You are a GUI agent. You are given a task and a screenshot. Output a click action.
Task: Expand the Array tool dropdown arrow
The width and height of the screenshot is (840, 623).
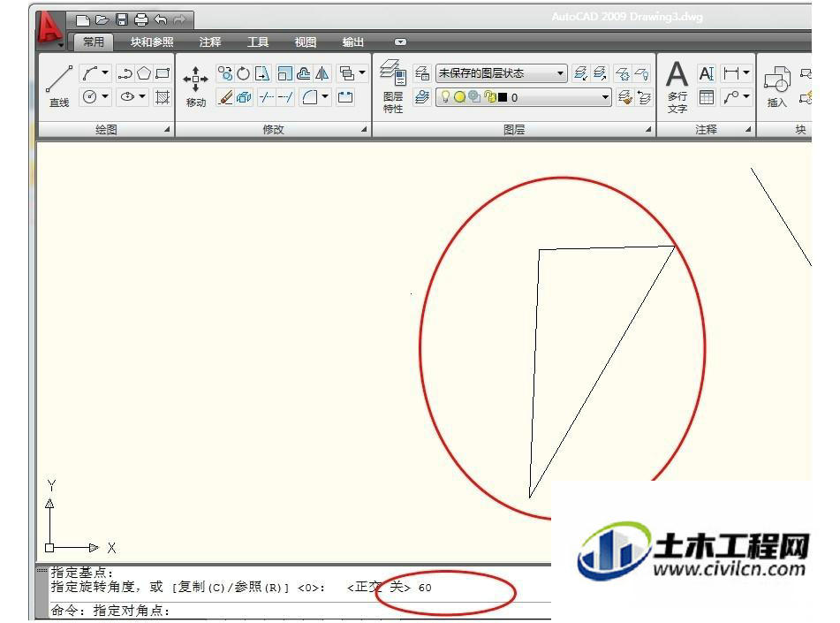tap(362, 72)
